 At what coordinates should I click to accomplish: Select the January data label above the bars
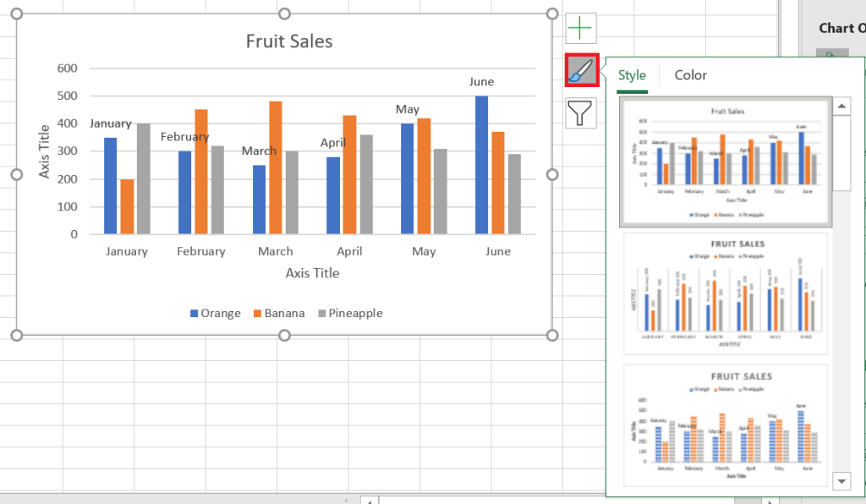pyautogui.click(x=111, y=123)
